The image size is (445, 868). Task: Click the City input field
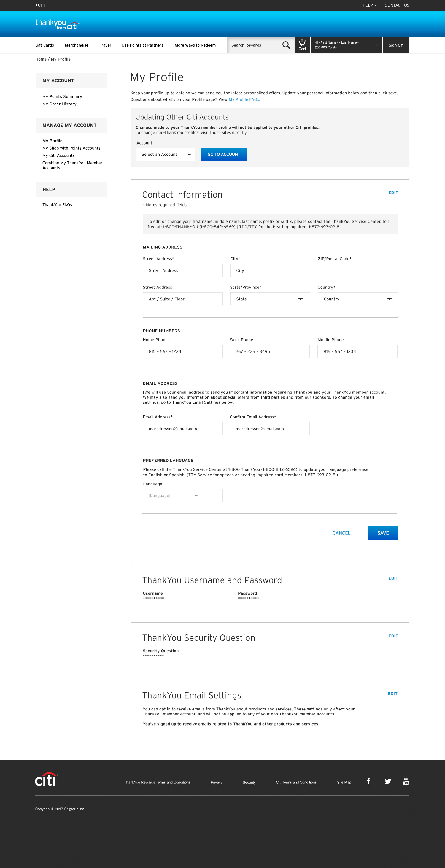pos(270,271)
